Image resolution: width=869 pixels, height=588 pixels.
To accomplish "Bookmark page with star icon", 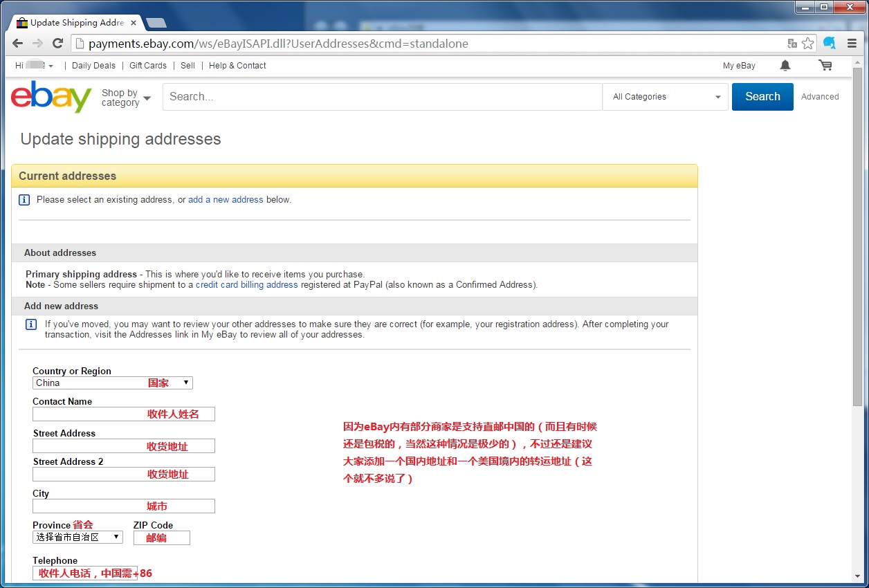I will (x=808, y=44).
